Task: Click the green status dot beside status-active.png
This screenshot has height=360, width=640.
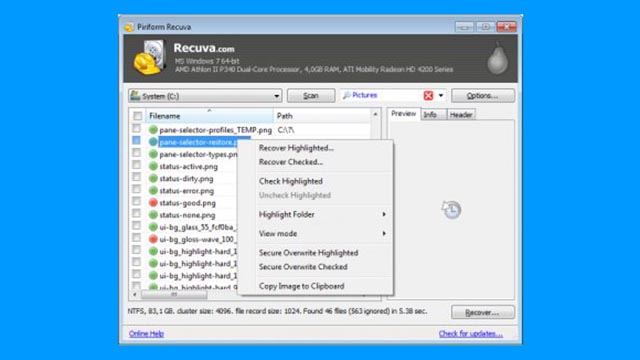Action: 153,167
